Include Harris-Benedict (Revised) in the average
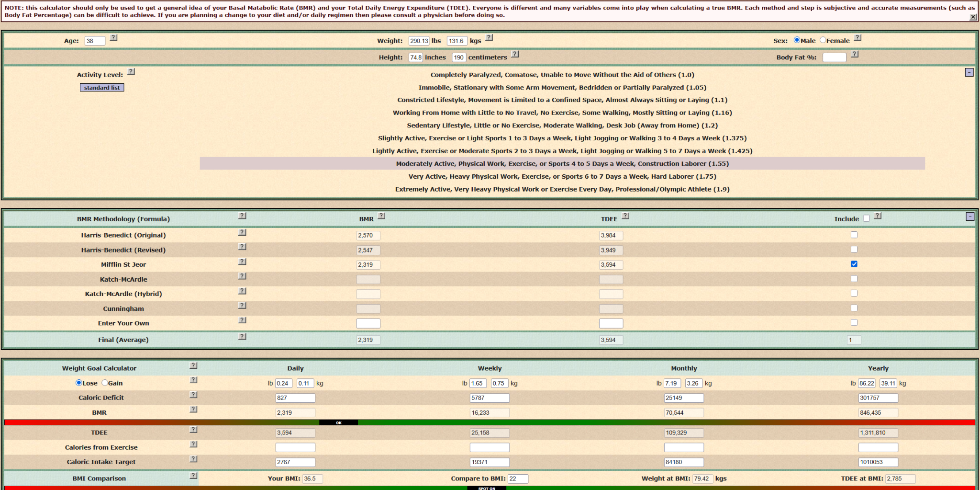Viewport: 980px width, 490px height. [x=854, y=250]
